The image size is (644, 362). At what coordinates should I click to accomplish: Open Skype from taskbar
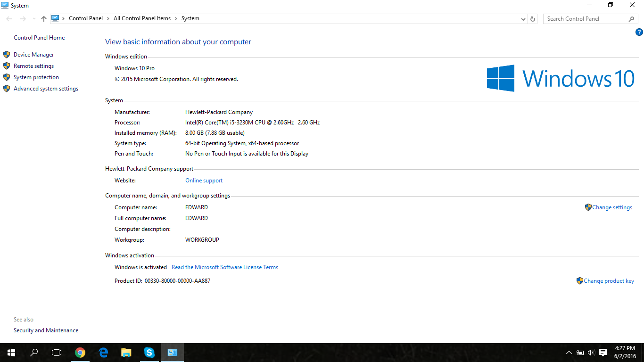[x=149, y=353]
